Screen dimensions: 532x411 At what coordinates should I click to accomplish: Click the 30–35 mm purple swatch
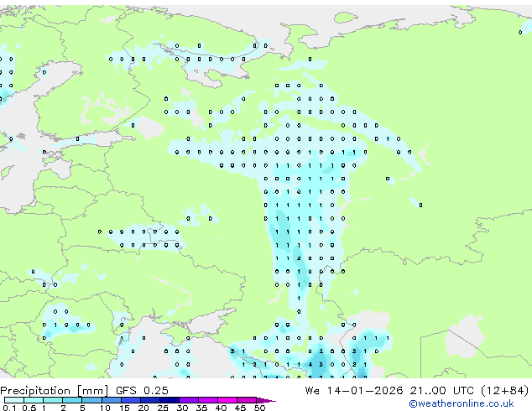[x=189, y=400]
